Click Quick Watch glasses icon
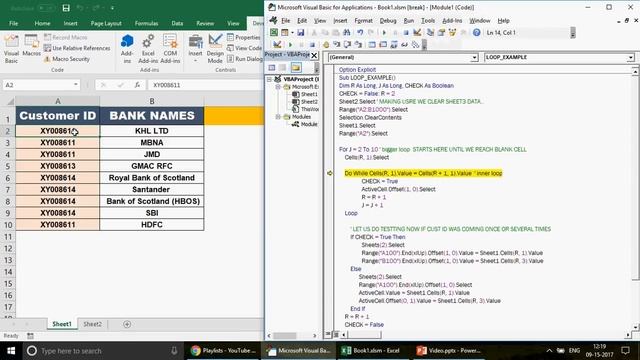640x360 pixels. 404,44
